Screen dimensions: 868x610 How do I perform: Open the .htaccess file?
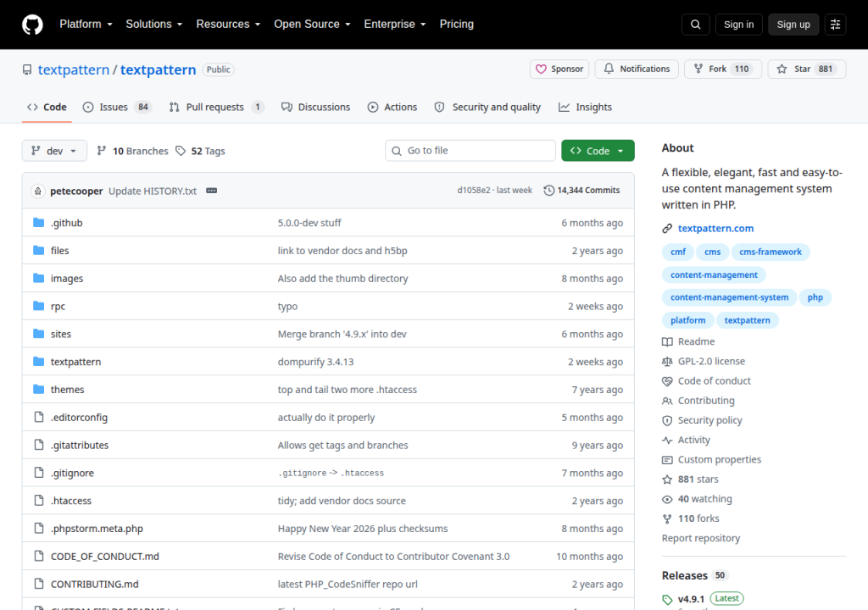[x=71, y=501]
